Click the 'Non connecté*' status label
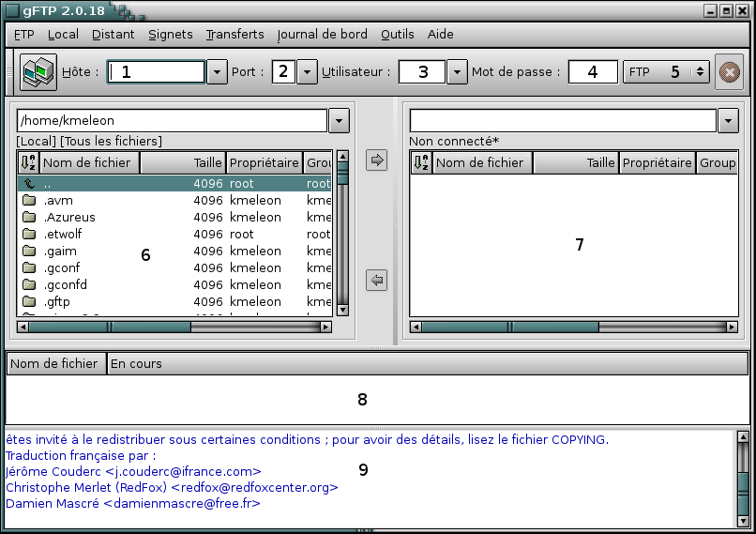 tap(454, 142)
